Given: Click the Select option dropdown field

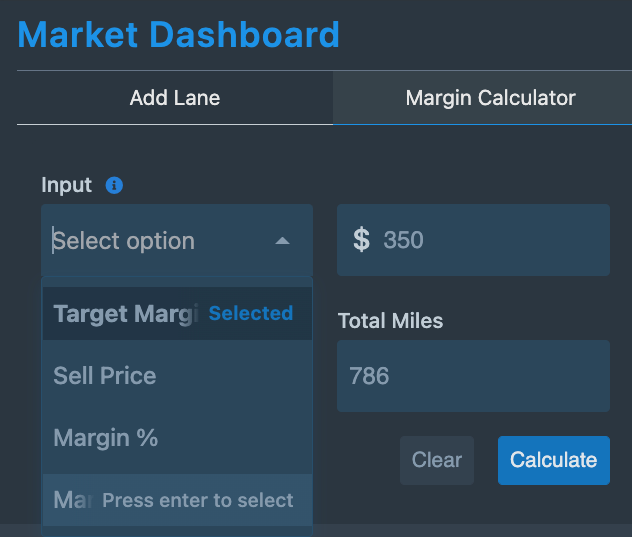Looking at the screenshot, I should (x=177, y=240).
